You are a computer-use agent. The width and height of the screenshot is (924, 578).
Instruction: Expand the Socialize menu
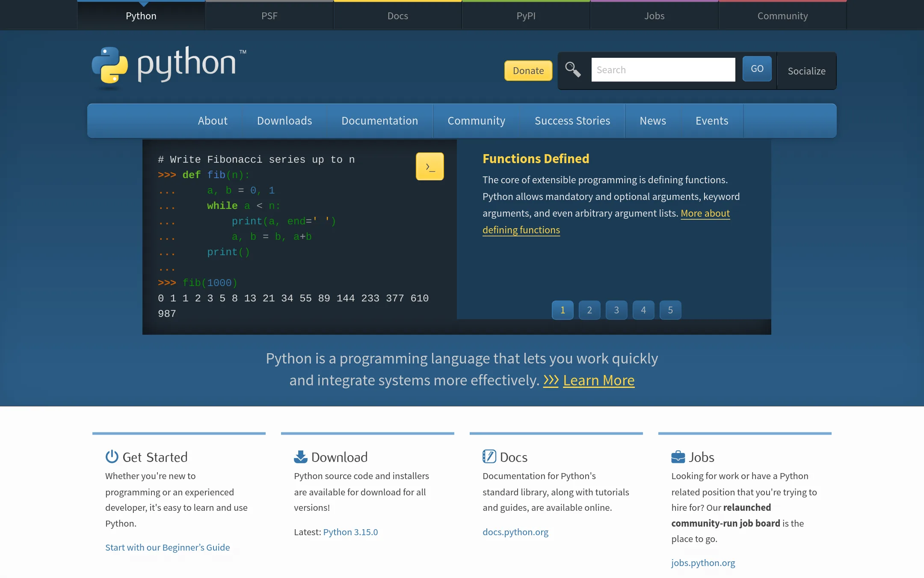coord(806,71)
